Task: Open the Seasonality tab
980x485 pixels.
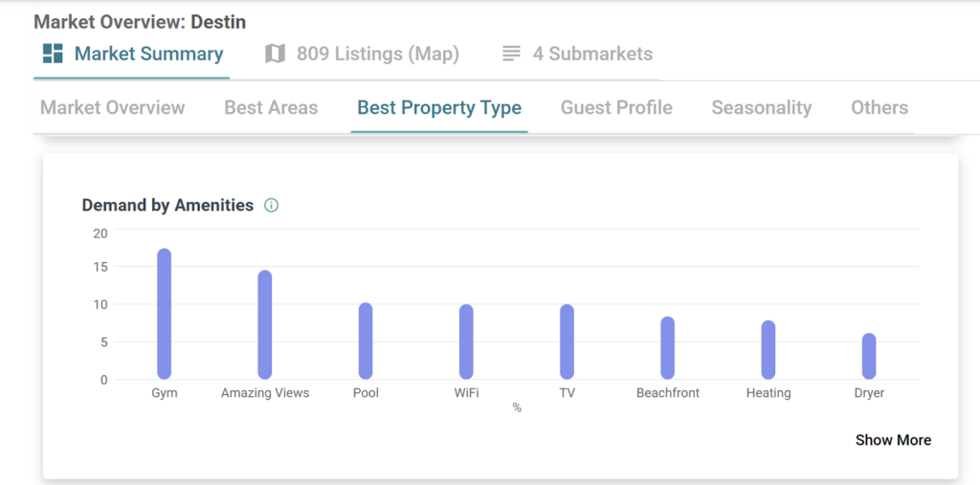Action: click(x=761, y=107)
